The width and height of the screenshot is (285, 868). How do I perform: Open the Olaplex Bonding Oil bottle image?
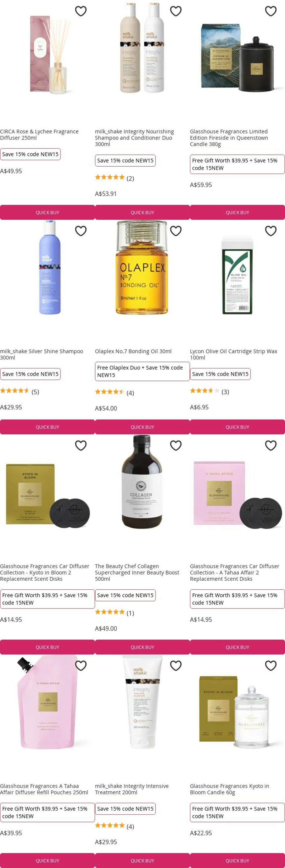142,267
